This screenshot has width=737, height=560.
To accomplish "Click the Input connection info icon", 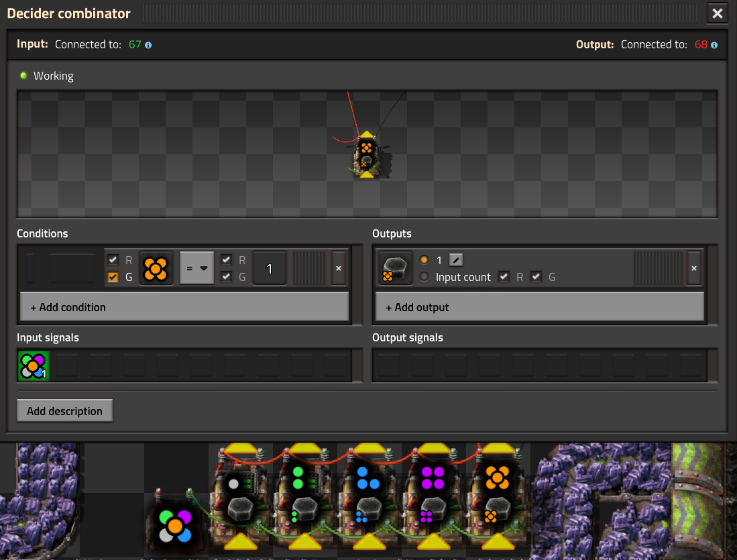I will [x=148, y=45].
